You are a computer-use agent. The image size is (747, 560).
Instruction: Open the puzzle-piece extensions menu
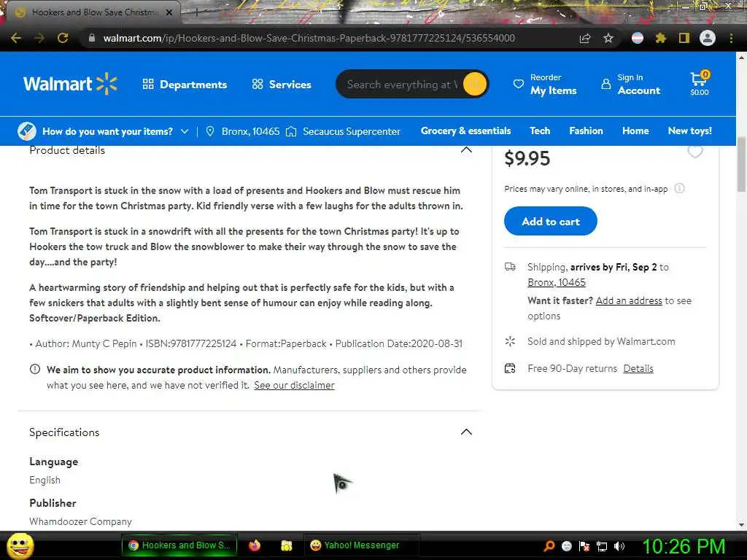(660, 38)
